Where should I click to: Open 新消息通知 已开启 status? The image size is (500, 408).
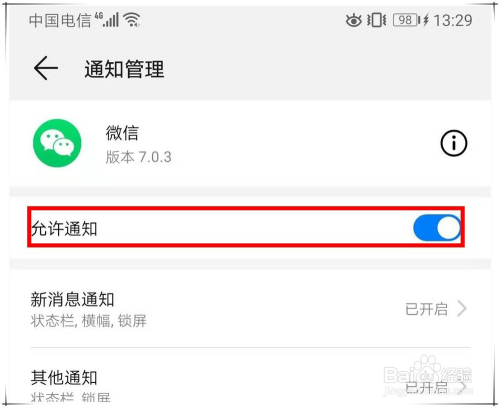426,309
